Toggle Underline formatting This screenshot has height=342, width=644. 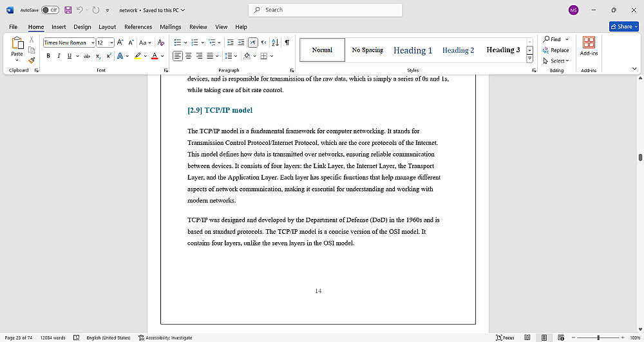pos(69,56)
